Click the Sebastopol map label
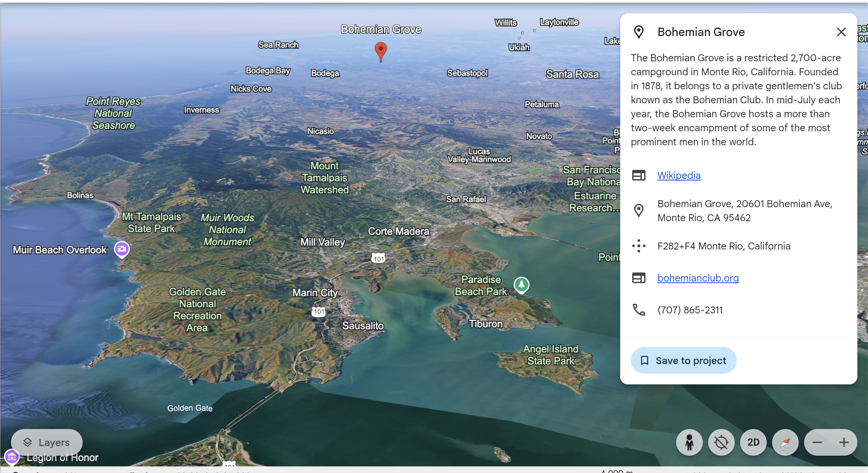The image size is (868, 473). click(467, 73)
